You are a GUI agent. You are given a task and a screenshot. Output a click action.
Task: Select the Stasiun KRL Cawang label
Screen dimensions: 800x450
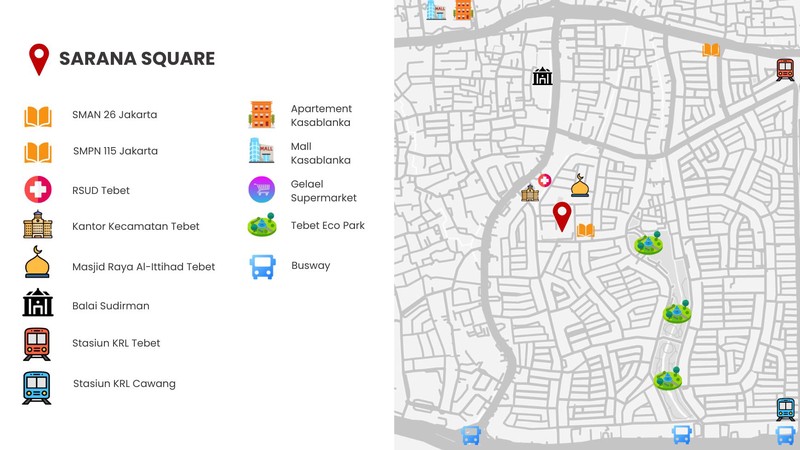124,384
